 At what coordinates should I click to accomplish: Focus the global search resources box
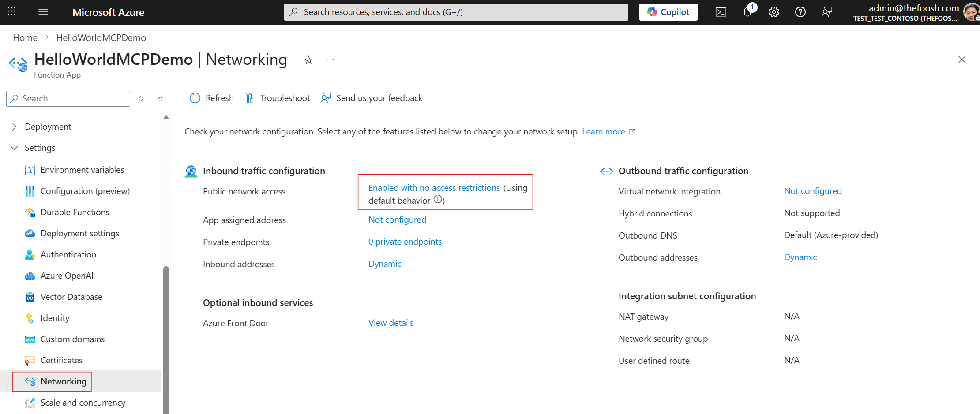tap(456, 12)
